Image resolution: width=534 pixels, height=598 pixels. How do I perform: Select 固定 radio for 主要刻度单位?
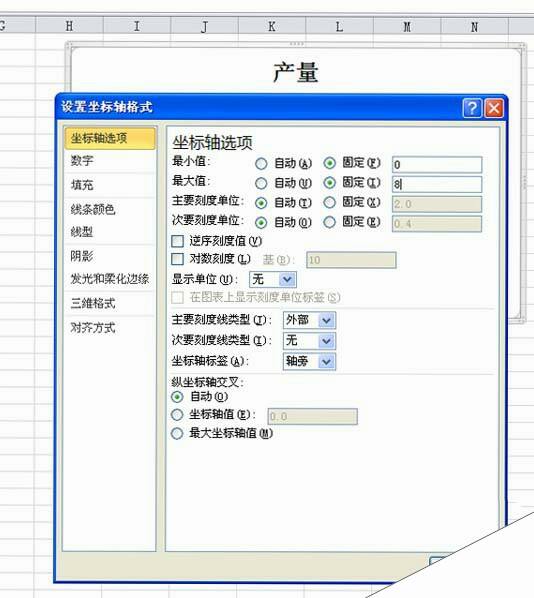330,203
